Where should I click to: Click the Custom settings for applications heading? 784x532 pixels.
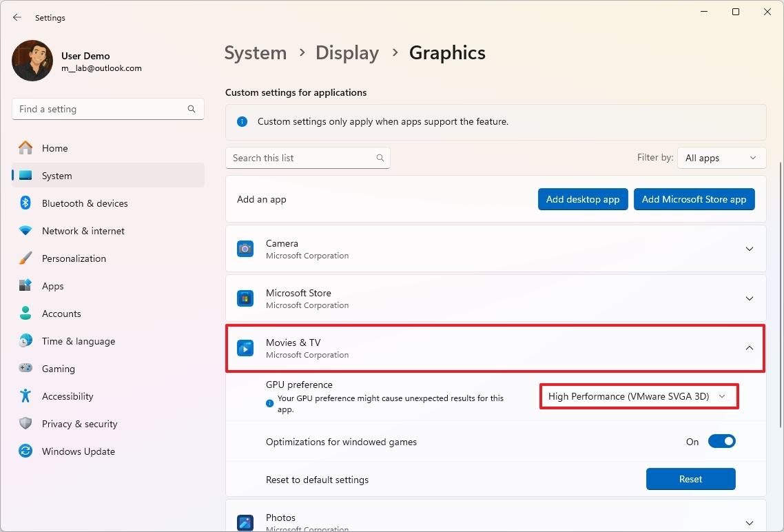point(296,92)
